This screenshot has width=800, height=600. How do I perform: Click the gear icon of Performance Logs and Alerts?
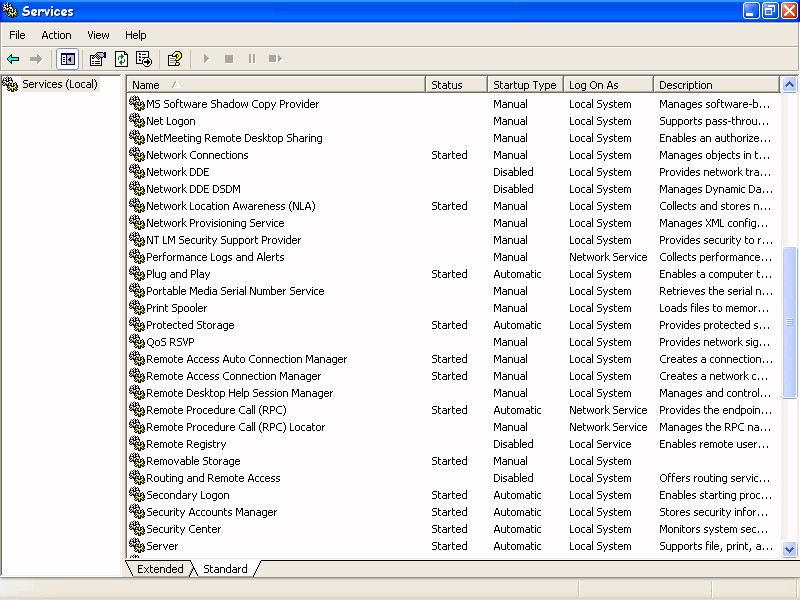pos(137,256)
